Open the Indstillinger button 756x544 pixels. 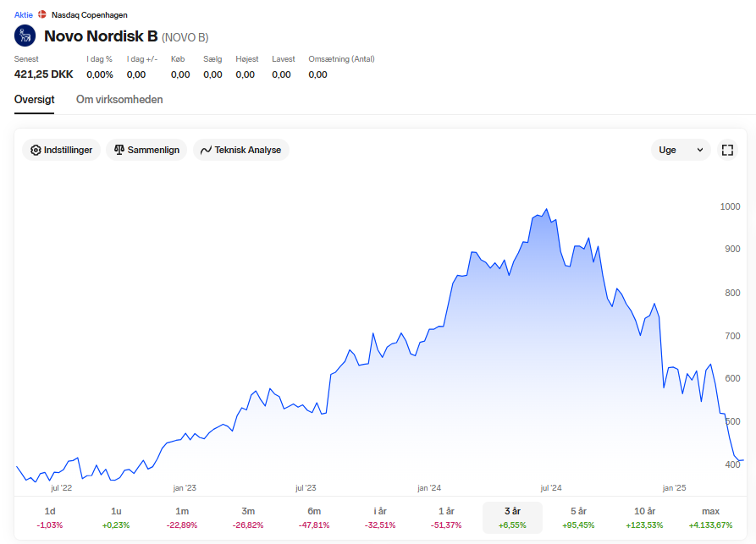click(61, 150)
